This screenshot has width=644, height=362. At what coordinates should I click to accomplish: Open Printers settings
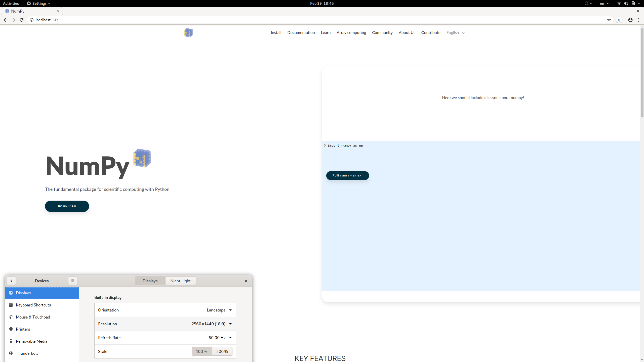23,329
